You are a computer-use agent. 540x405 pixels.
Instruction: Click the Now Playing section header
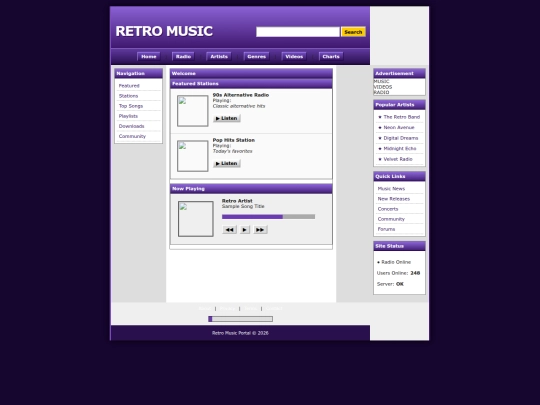coord(251,189)
